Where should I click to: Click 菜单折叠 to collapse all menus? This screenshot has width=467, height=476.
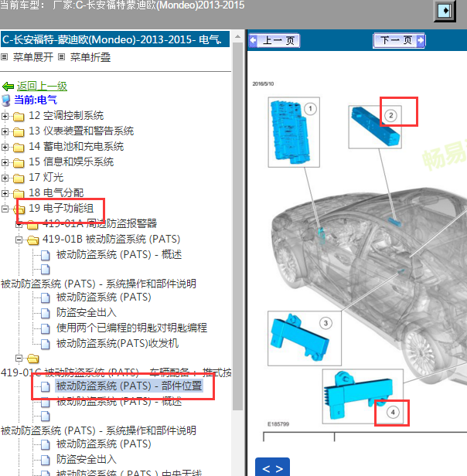(90, 57)
